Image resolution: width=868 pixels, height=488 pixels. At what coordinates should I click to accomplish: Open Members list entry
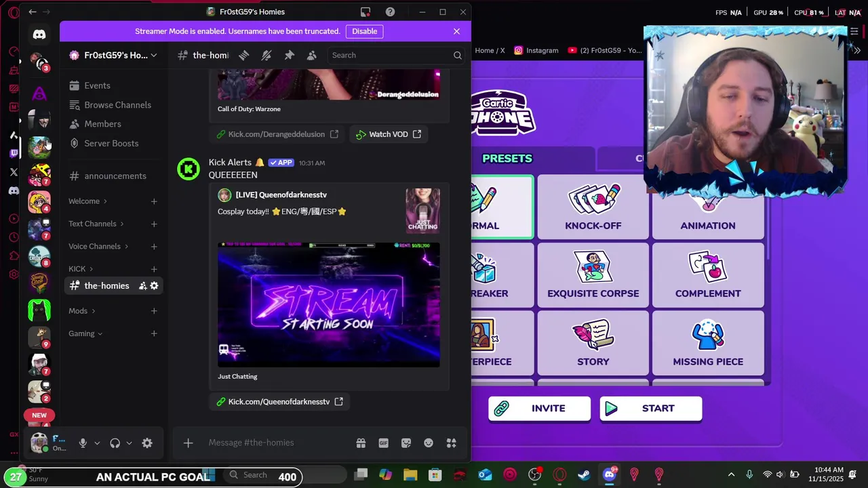point(102,124)
